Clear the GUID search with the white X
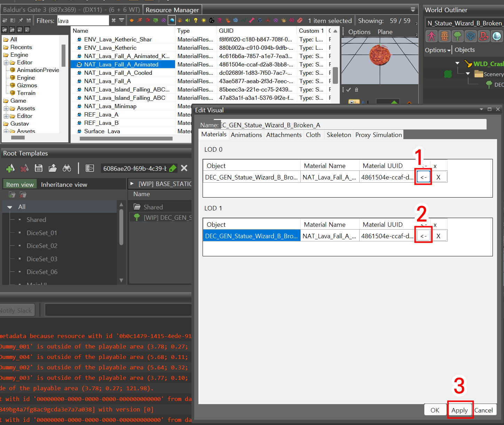 tap(184, 168)
